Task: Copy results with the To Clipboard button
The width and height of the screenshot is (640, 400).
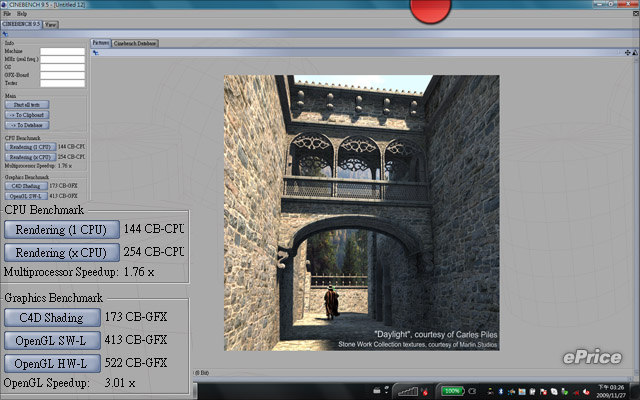Action: pyautogui.click(x=27, y=115)
